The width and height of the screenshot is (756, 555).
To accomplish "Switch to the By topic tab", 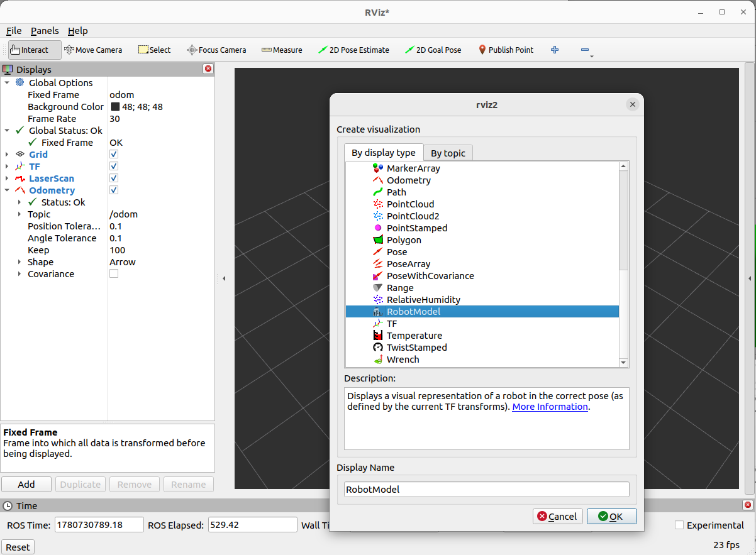I will click(448, 153).
